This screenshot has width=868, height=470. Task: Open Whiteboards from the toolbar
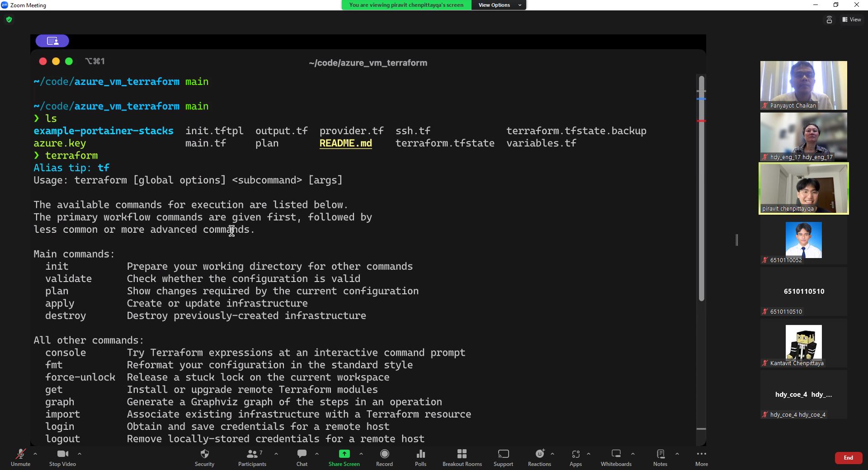(x=616, y=454)
